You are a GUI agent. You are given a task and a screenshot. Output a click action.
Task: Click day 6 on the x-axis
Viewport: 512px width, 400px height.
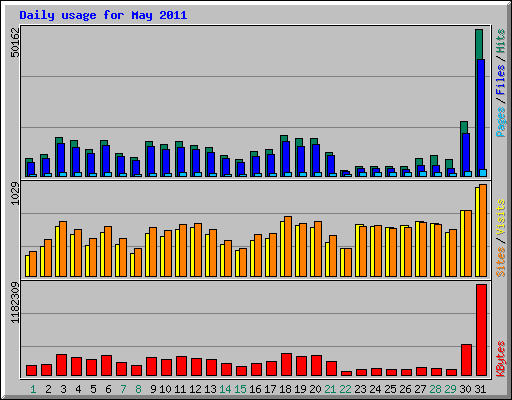point(108,389)
